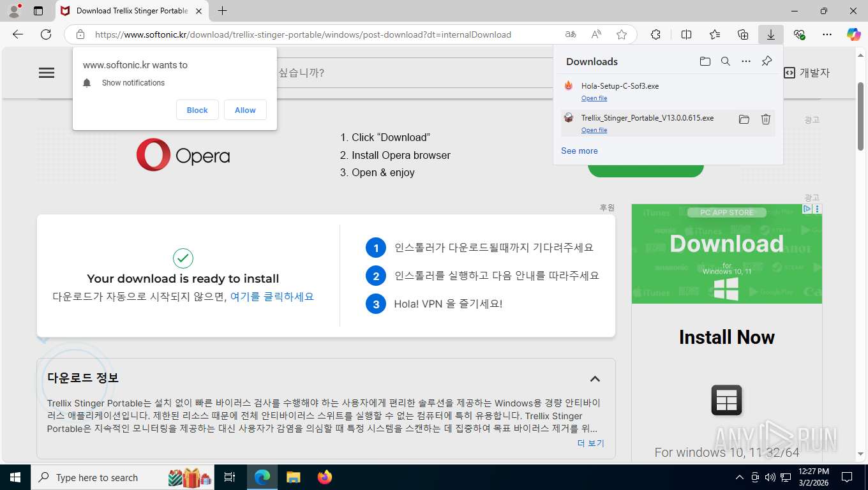Click the Trellix_Stinger_Portable_V13.0.0.615.exe filename
The width and height of the screenshot is (868, 490).
click(647, 118)
